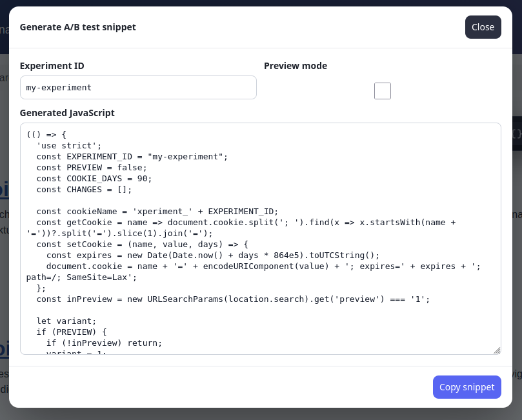This screenshot has height=420, width=522.
Task: Click the textarea resize handle icon
Action: (497, 350)
